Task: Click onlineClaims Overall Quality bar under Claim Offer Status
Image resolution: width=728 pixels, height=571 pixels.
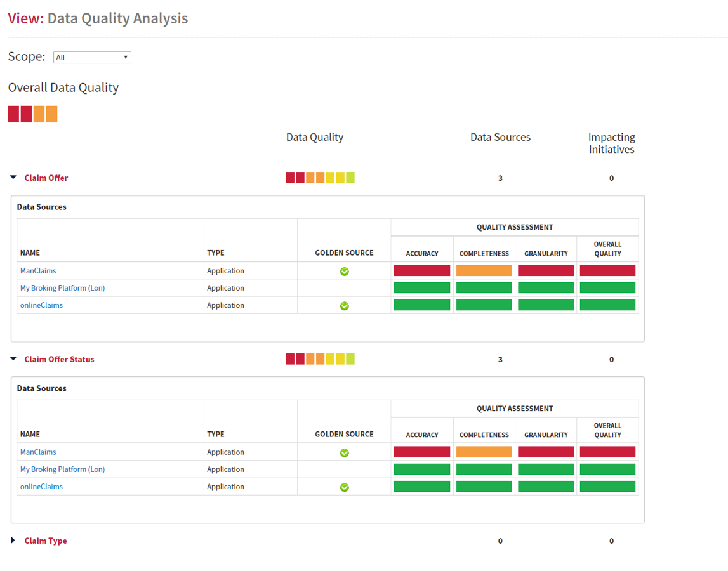Action: tap(608, 487)
